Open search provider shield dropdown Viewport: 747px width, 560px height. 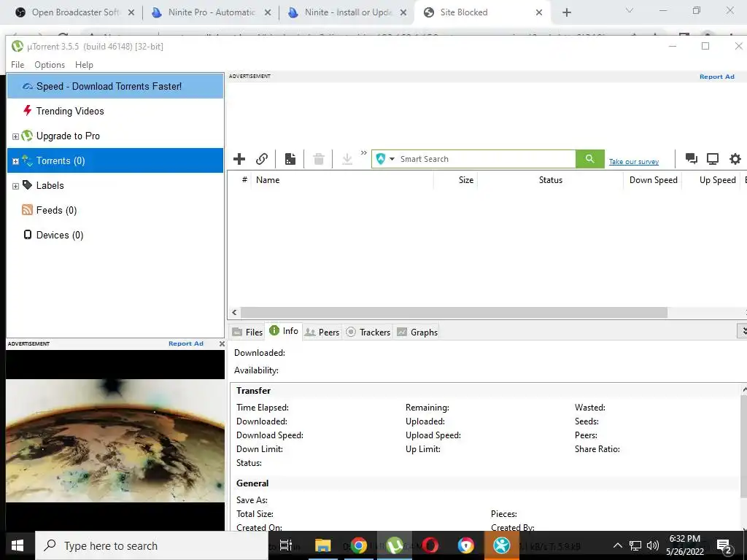pos(385,159)
